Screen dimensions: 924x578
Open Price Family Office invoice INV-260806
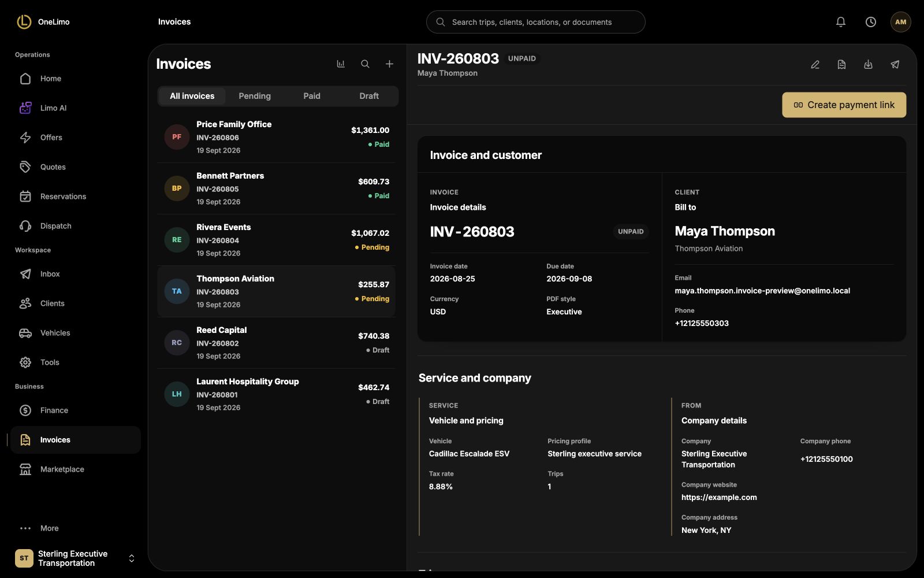coord(276,137)
